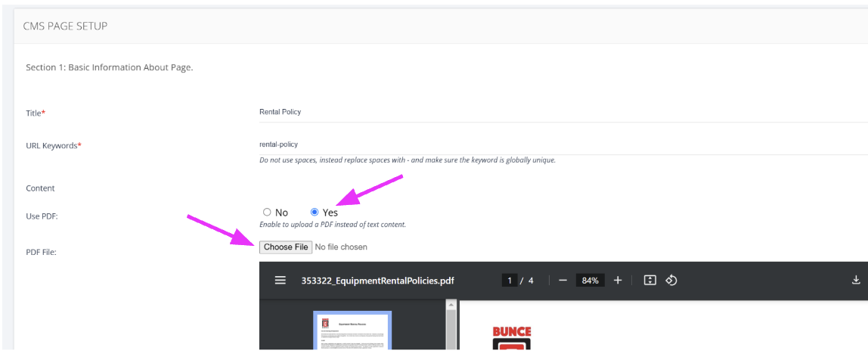Screen dimensions: 868x354
Task: Open the page 1 thumbnail in PDF sidebar
Action: click(352, 331)
